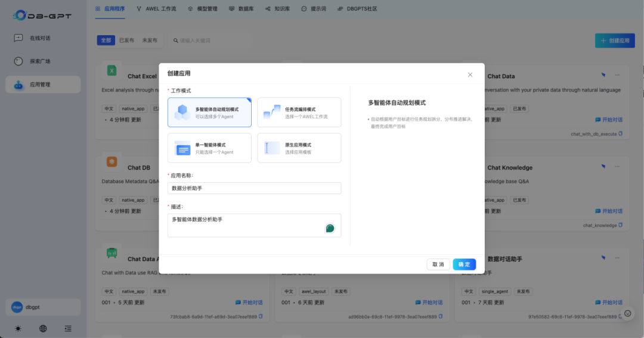Click the green assistant icon in 描述 field

point(330,228)
